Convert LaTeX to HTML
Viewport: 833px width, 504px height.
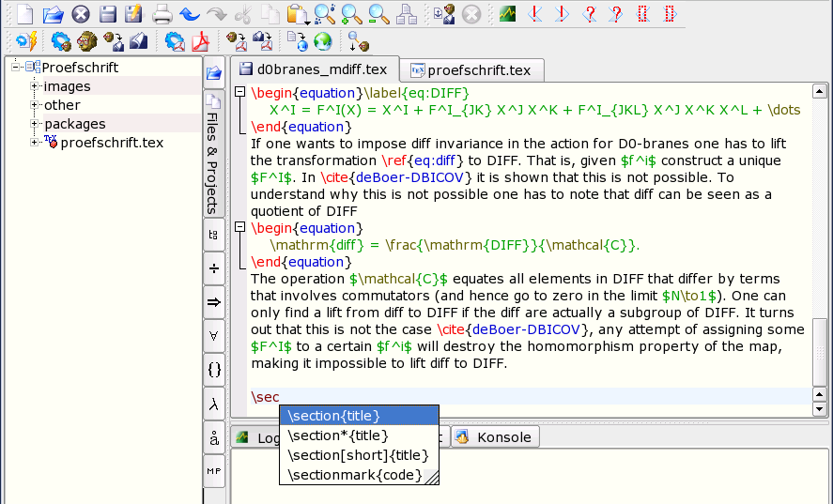click(298, 41)
